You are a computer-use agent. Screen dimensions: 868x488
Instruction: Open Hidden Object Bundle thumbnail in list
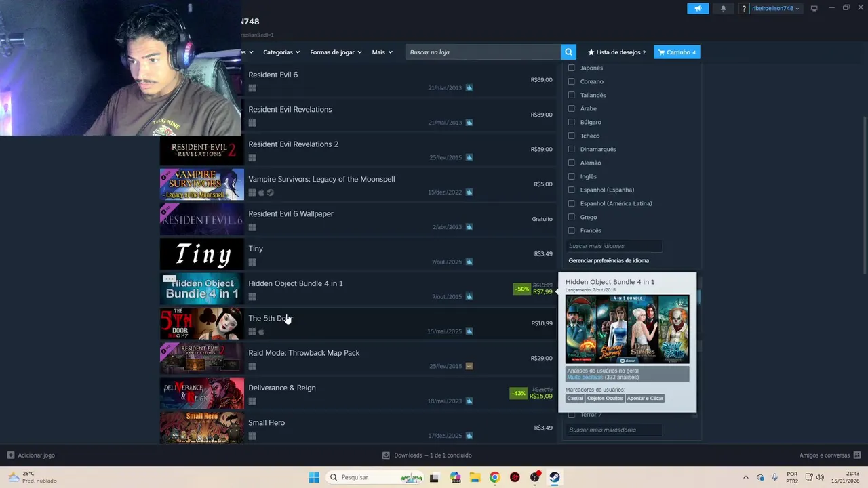click(201, 289)
